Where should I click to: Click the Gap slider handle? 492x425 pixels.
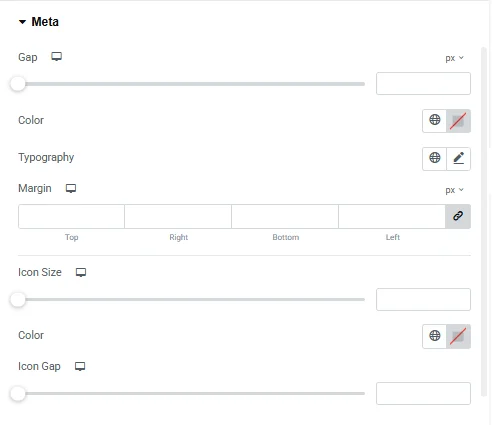coord(18,84)
